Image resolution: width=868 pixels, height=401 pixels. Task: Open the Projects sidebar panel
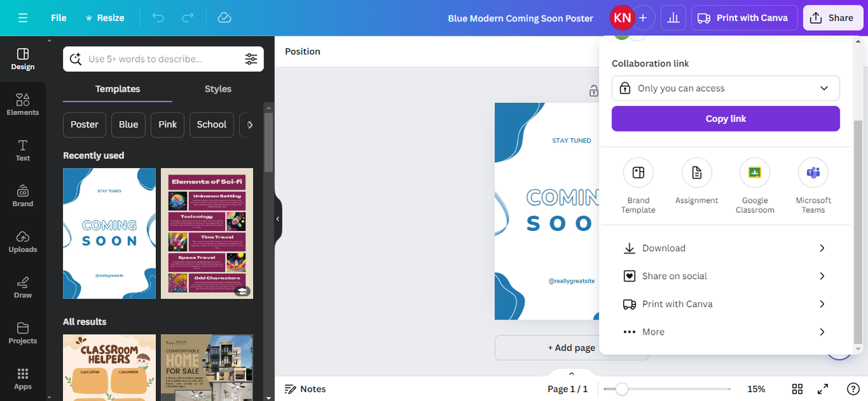click(22, 333)
